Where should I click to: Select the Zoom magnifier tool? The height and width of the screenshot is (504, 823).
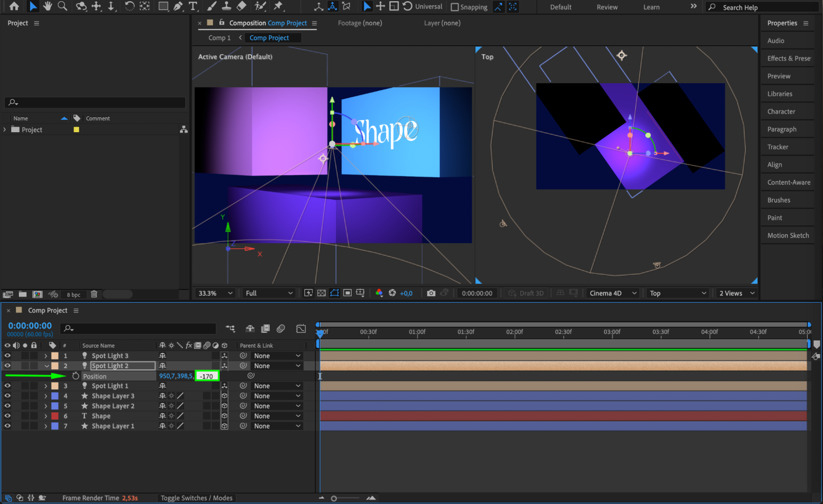coord(62,6)
